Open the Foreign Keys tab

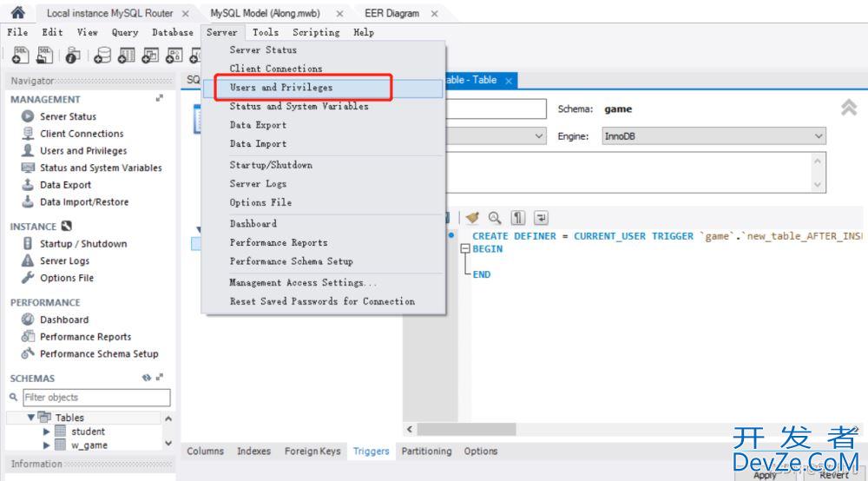[312, 451]
